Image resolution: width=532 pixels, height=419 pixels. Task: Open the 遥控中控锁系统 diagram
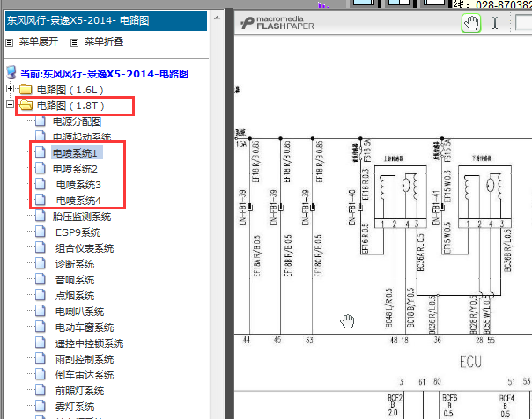(x=89, y=343)
